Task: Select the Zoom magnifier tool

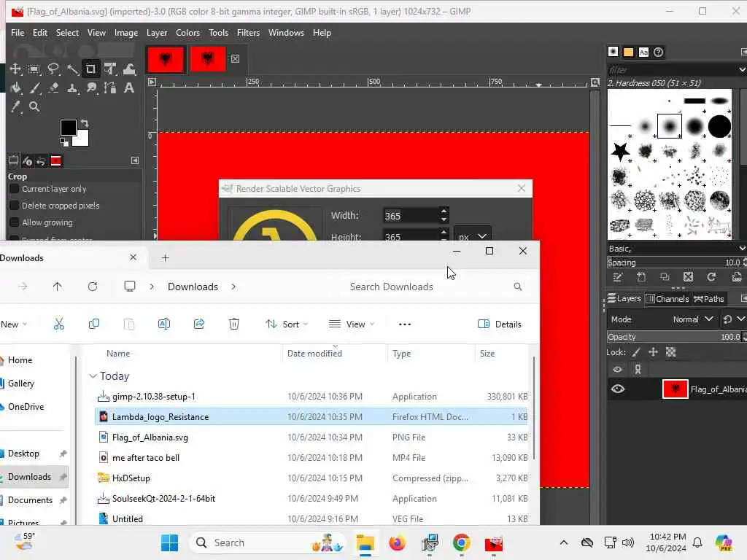Action: 34,106
